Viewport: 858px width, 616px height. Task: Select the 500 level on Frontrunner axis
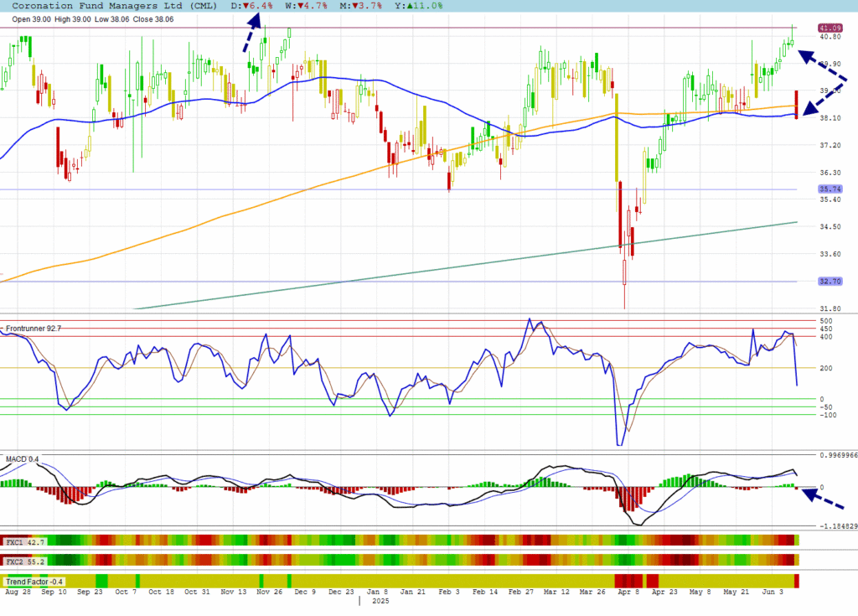click(x=826, y=321)
